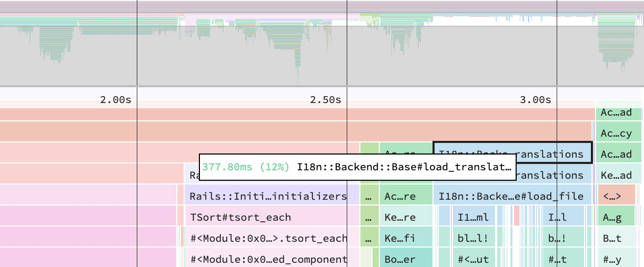Select the I18n::Backe…e#load_file frame

512,195
